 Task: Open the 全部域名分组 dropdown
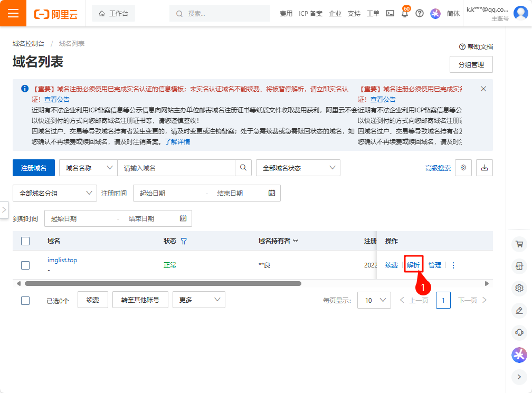pos(55,193)
